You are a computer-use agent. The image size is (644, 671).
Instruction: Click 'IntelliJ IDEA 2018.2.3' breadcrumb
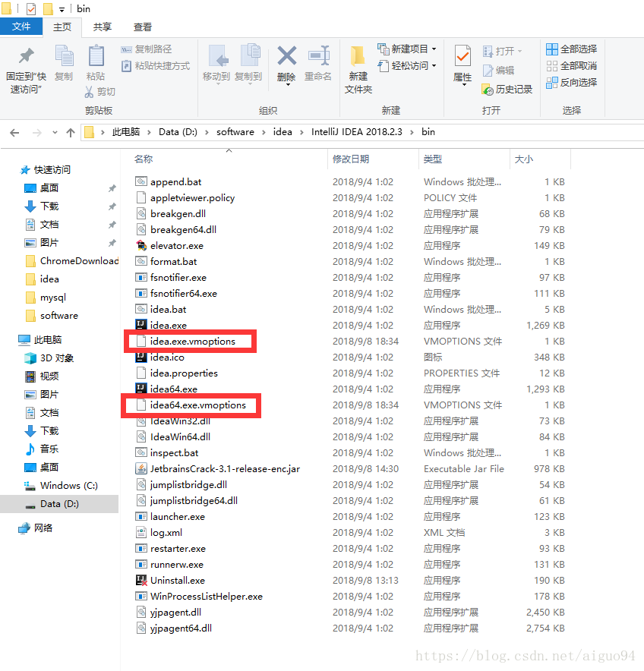pyautogui.click(x=357, y=132)
